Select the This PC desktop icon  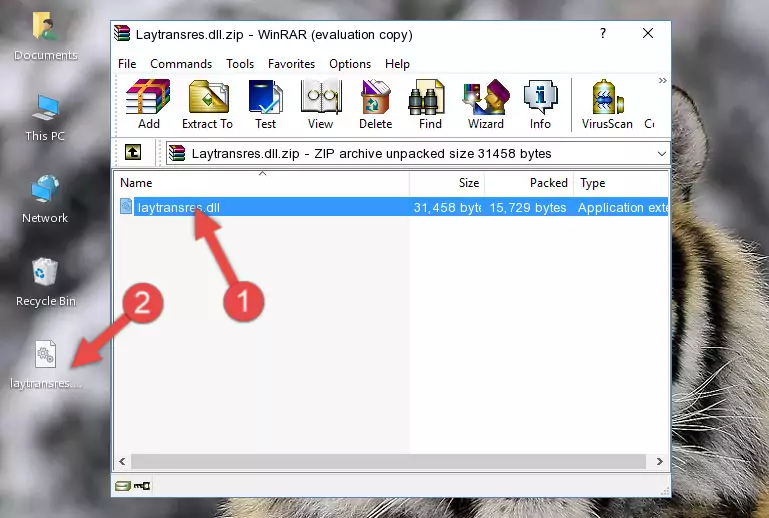click(45, 118)
